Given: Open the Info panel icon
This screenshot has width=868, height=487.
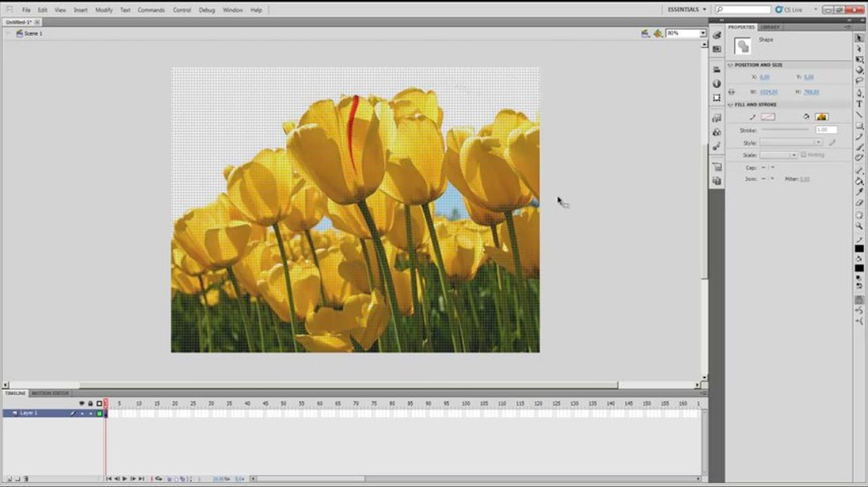Looking at the screenshot, I should coord(717,84).
